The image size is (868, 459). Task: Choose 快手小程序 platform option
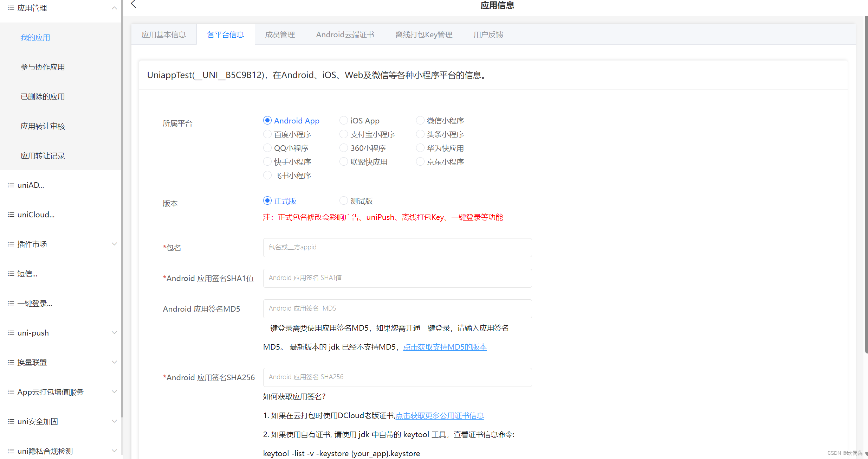tap(267, 162)
